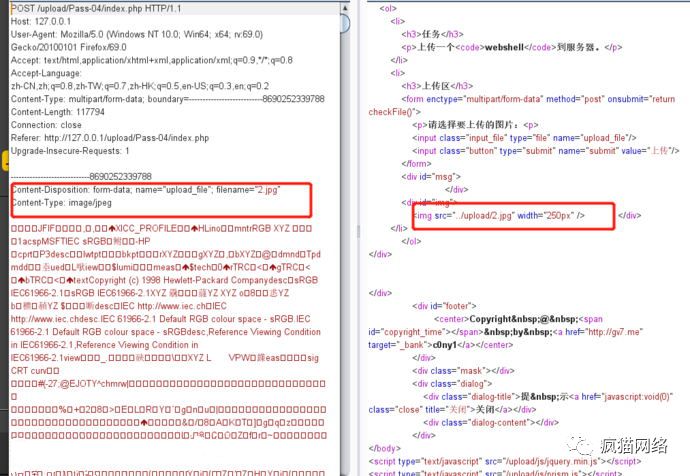The image size is (690, 476).
Task: Click the '请选择要上传的图片' paragraph line
Action: click(x=475, y=125)
